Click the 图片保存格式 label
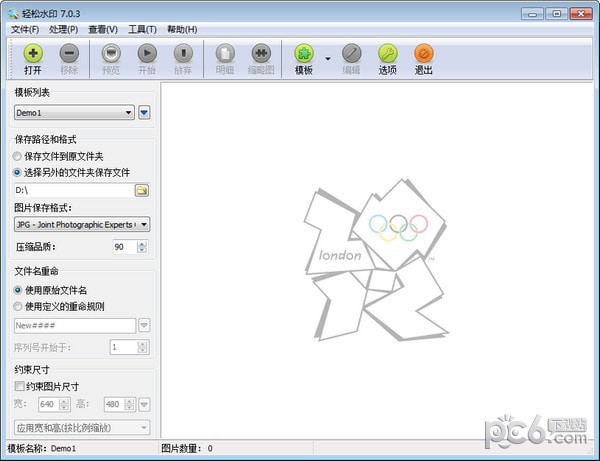The width and height of the screenshot is (600, 461). (43, 208)
